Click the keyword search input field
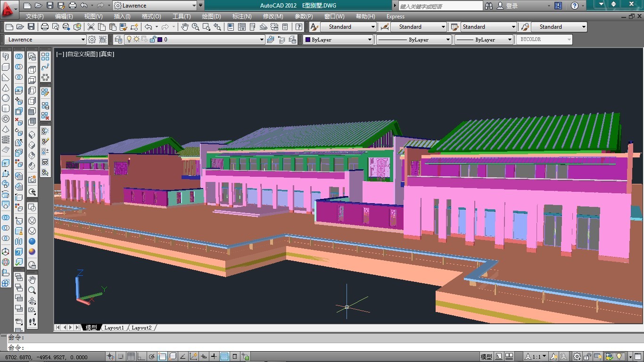The image size is (644, 362). point(440,6)
